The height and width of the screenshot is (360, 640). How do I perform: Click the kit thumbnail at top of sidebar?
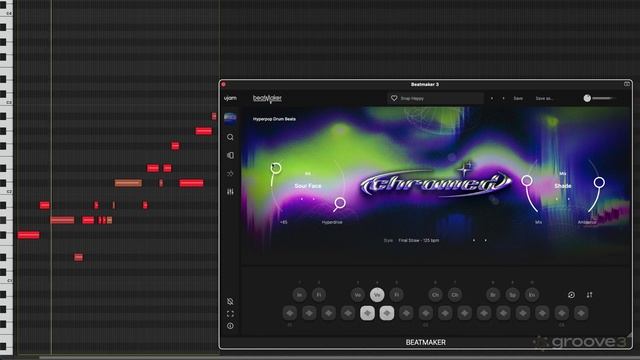coord(230,119)
